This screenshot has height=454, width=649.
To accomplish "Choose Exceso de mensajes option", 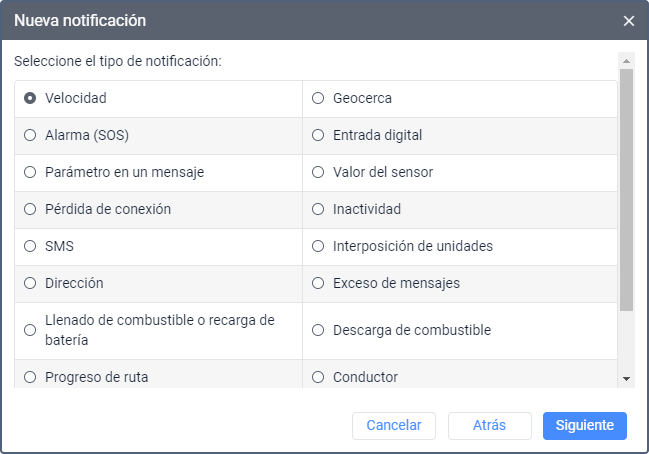I will (x=318, y=283).
